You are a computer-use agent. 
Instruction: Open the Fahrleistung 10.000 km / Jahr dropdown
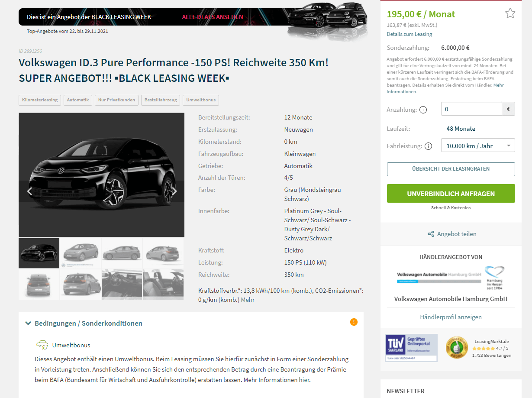478,146
